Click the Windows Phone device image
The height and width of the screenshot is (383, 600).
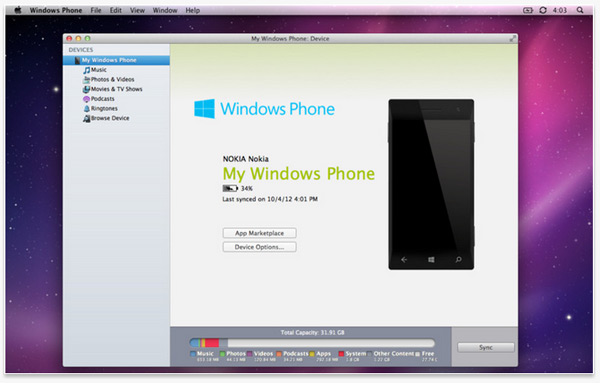(431, 184)
